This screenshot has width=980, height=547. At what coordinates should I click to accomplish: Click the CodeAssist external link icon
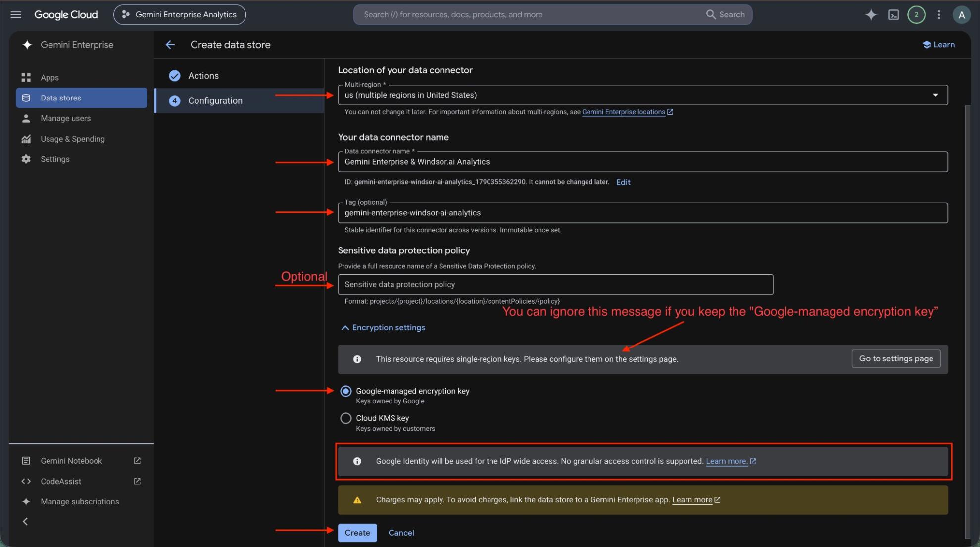coord(137,481)
